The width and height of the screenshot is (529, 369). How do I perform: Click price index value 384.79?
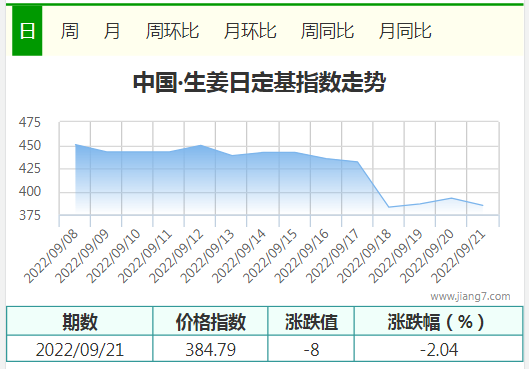click(x=211, y=349)
